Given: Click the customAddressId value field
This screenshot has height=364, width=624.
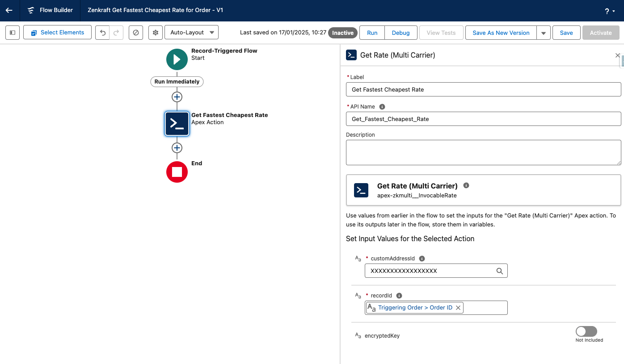Looking at the screenshot, I should [436, 271].
